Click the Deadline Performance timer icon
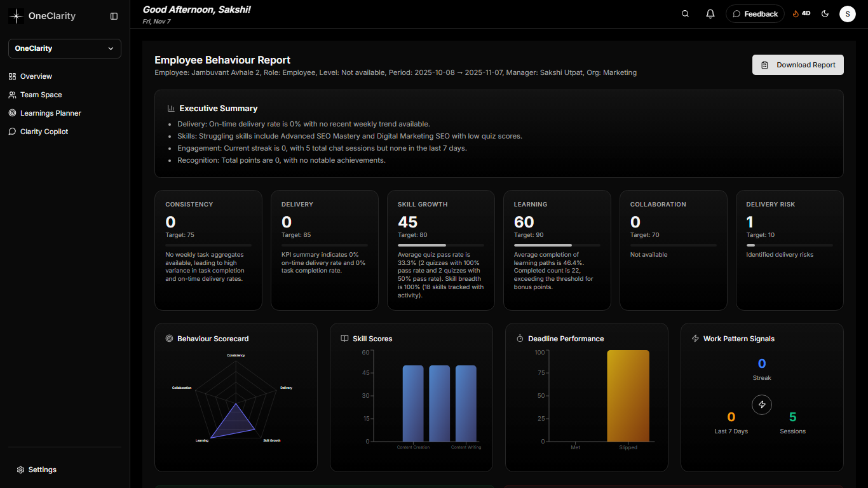 pos(520,339)
